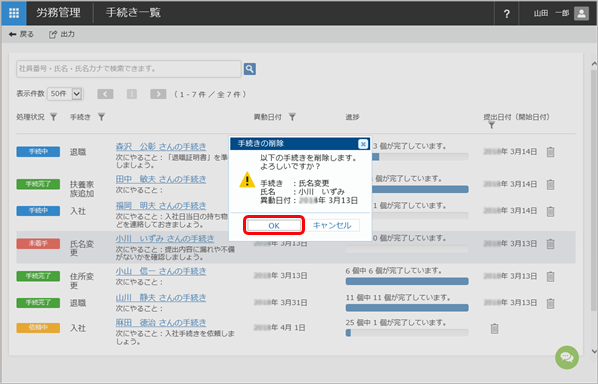Filter by 異動日付 funnel icon
Screen dimensions: 598x384
292,117
